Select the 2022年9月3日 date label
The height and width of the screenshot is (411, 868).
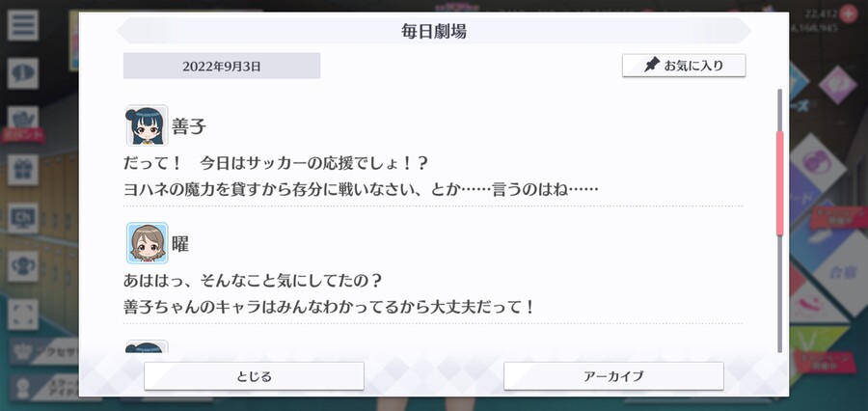point(222,66)
